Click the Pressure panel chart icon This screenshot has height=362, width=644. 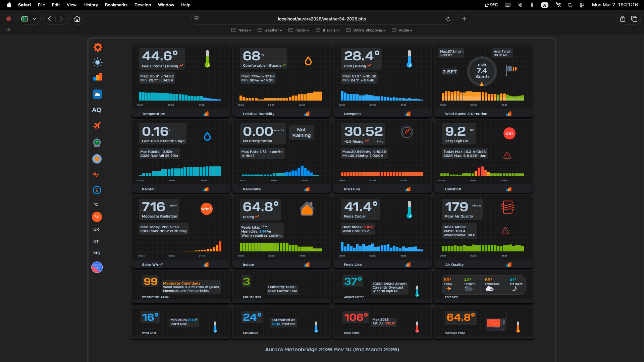click(x=408, y=189)
